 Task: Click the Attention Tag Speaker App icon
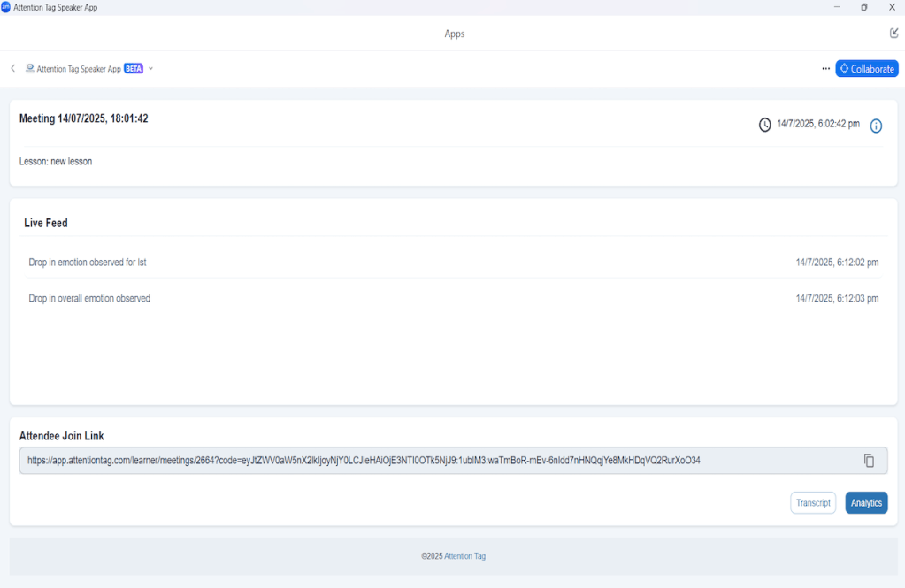click(29, 68)
